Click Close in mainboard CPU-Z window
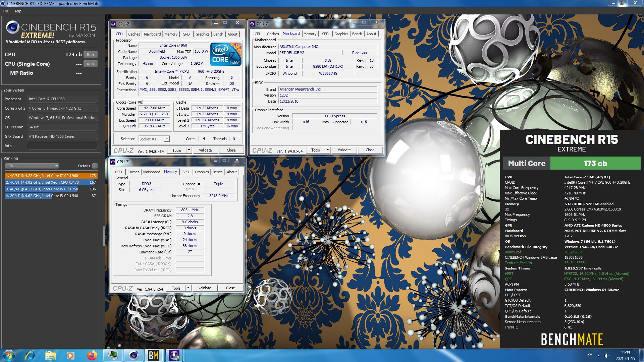 pos(370,150)
